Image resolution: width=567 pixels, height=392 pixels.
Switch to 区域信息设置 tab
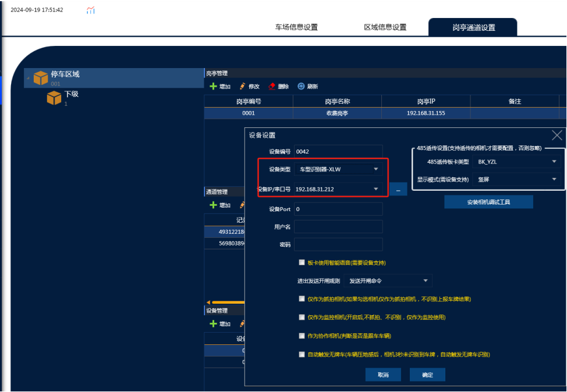click(x=385, y=27)
